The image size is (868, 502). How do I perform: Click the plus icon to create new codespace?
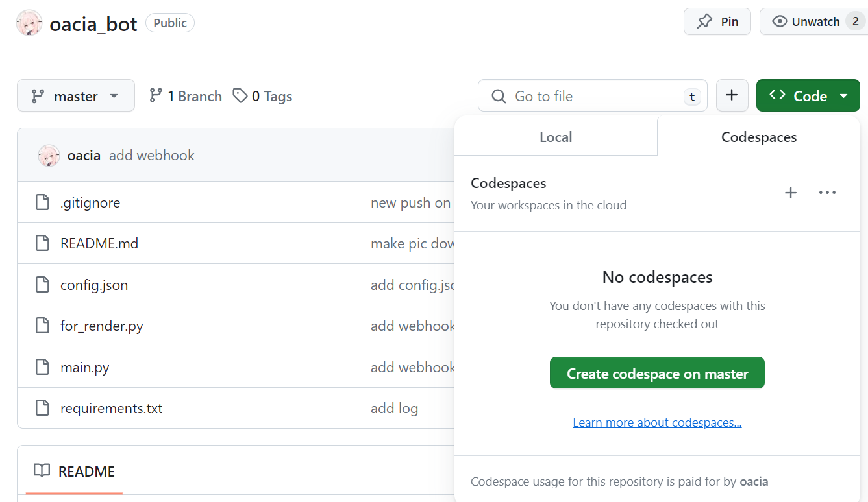(790, 193)
